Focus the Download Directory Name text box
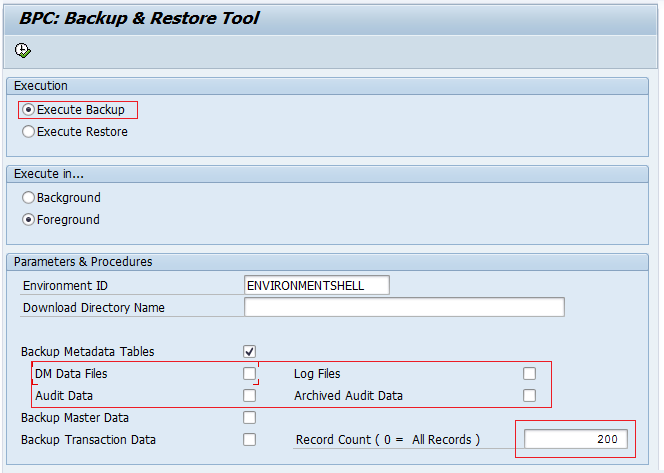 pyautogui.click(x=404, y=307)
